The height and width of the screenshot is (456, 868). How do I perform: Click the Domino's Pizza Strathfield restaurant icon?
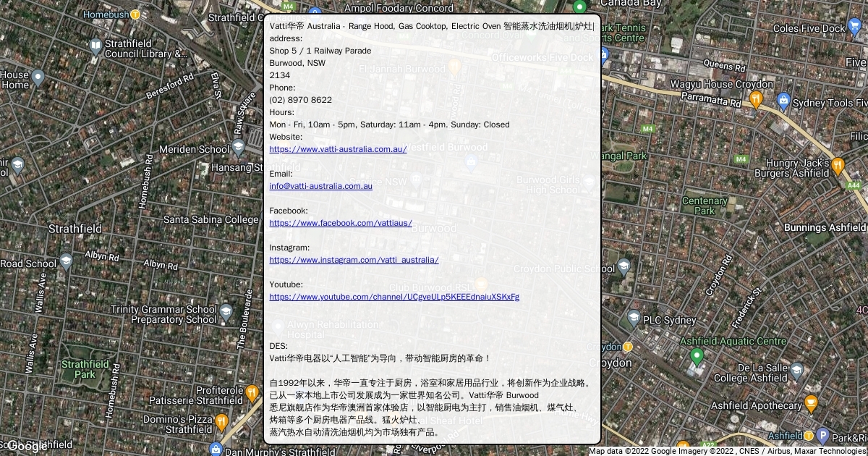(x=221, y=422)
